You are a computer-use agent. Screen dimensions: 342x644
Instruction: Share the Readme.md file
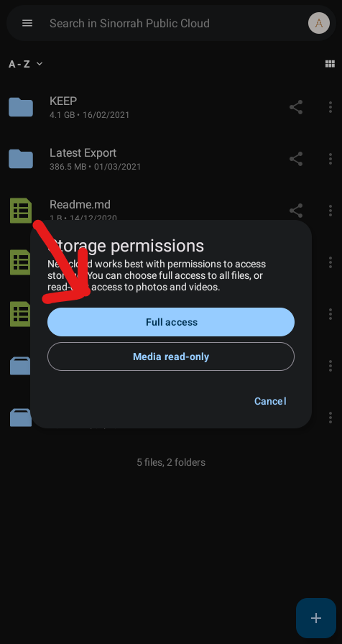click(x=296, y=211)
